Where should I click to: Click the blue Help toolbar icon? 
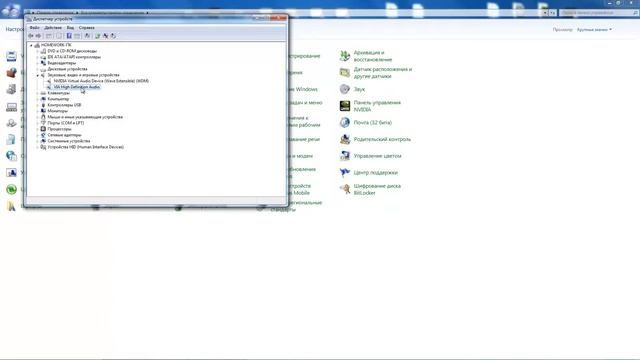tap(69, 36)
